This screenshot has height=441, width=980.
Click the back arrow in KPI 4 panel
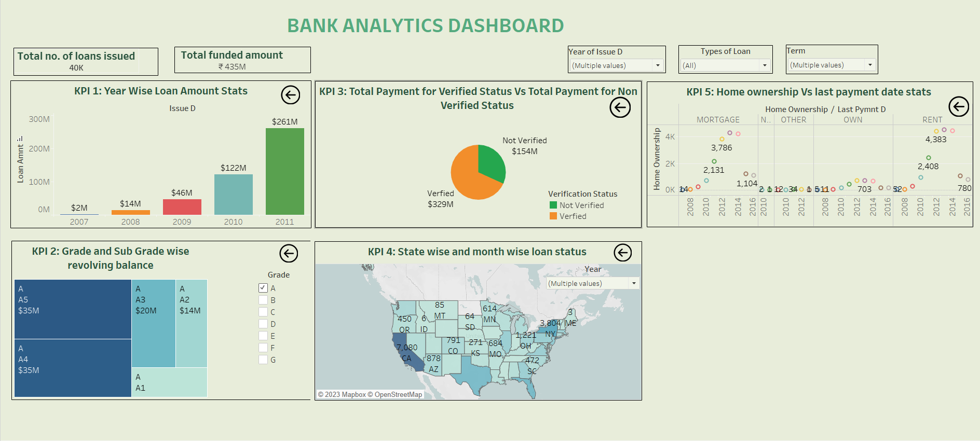click(x=623, y=253)
